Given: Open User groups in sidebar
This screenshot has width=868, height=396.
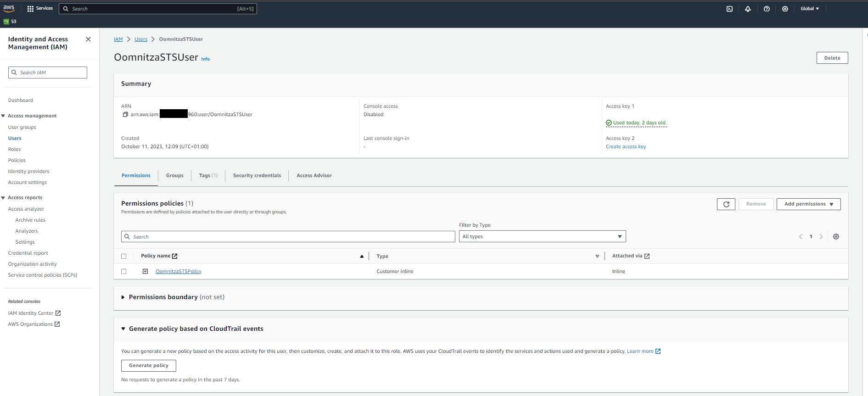Looking at the screenshot, I should coord(22,128).
